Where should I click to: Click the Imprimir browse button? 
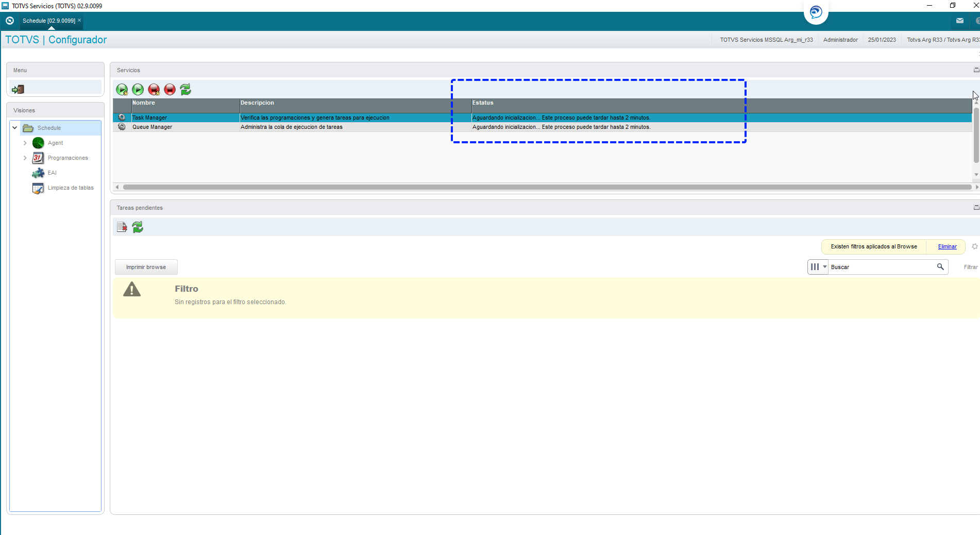pos(146,267)
